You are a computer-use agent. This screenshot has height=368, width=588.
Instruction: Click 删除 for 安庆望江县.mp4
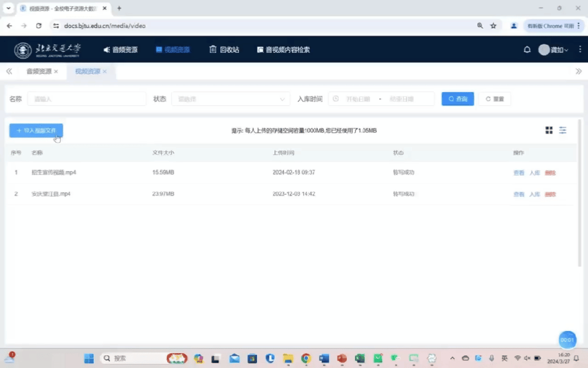pos(550,194)
